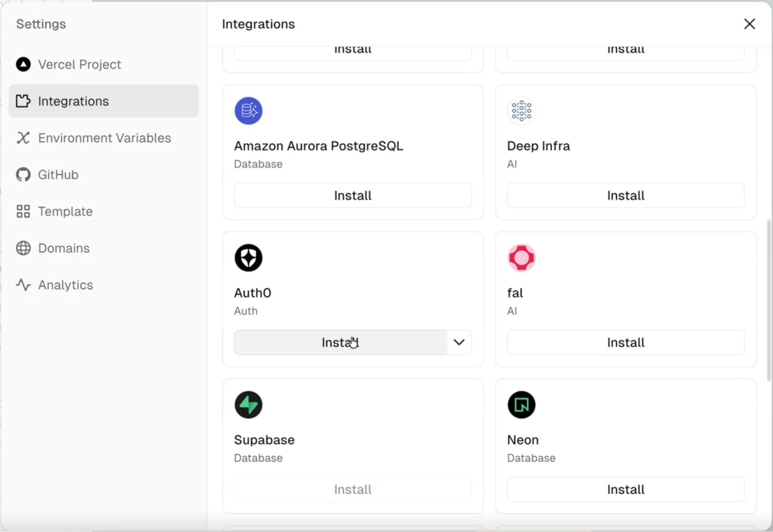The image size is (773, 532).
Task: Open the GitHub settings section
Action: (104, 175)
